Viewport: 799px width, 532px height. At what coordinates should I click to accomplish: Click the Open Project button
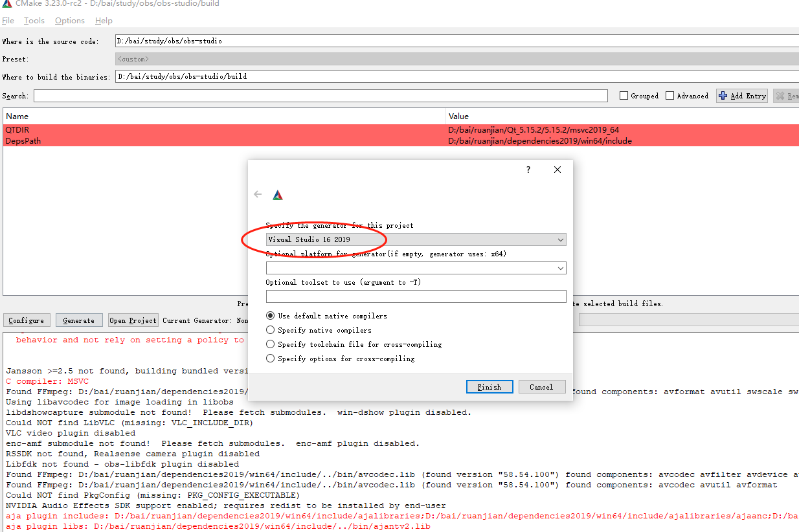(x=133, y=320)
